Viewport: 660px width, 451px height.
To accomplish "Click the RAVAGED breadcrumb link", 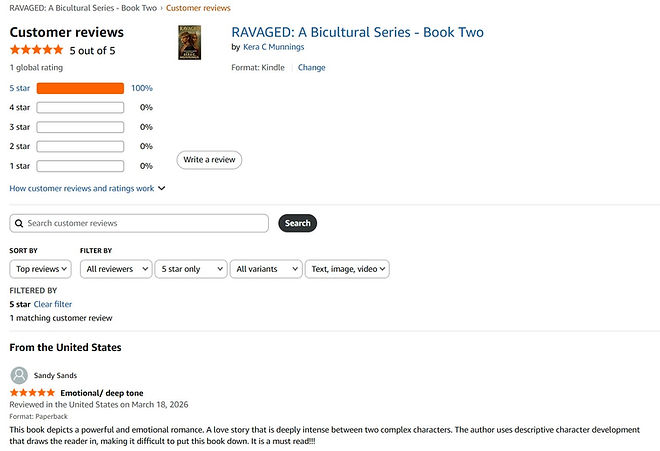I will (83, 8).
